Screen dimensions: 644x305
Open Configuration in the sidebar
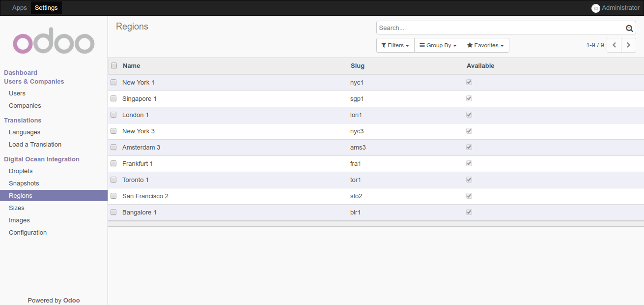pyautogui.click(x=28, y=232)
